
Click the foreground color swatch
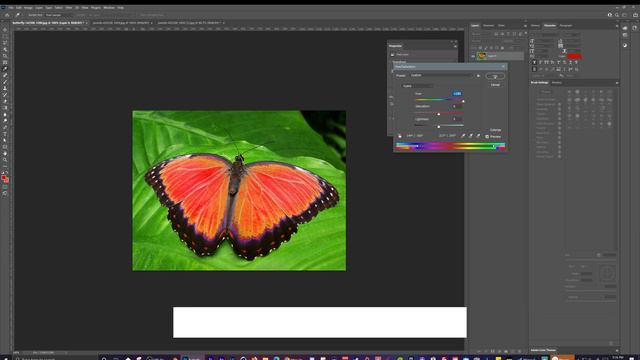[x=4, y=178]
